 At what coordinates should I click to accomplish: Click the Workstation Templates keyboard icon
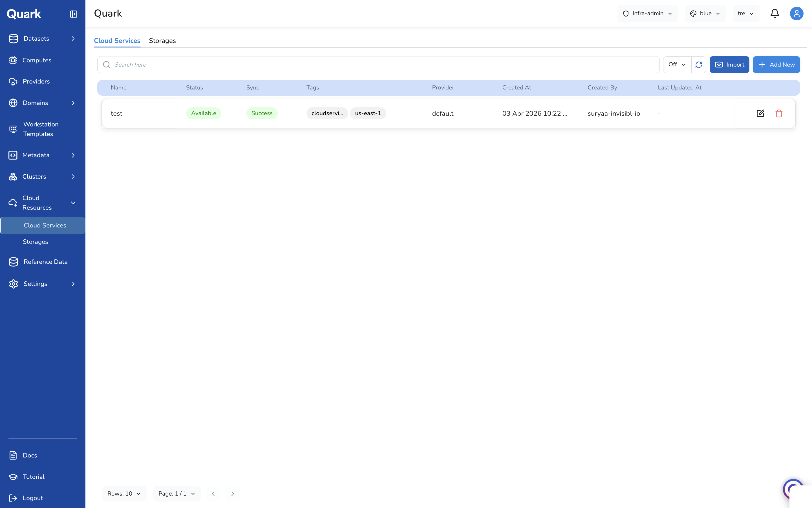(x=13, y=129)
